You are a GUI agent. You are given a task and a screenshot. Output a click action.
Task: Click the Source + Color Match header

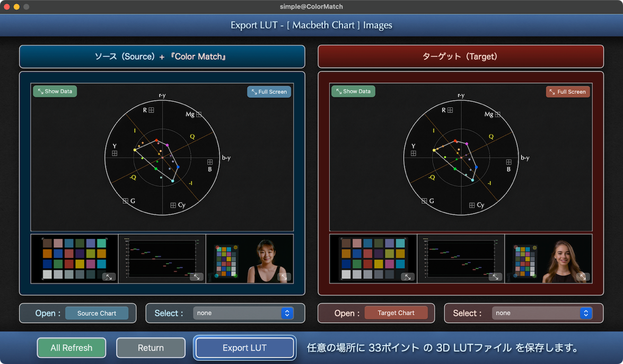click(x=162, y=56)
